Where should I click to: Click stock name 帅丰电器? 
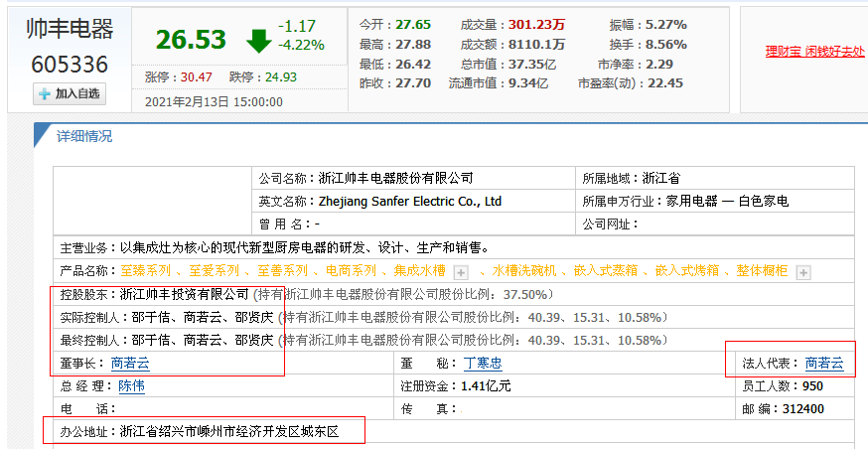[70, 30]
